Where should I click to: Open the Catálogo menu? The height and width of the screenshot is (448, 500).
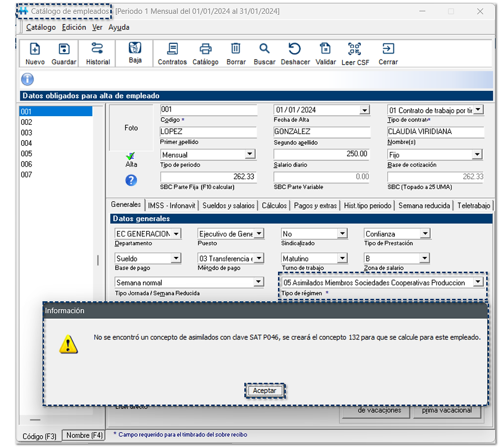pos(41,28)
